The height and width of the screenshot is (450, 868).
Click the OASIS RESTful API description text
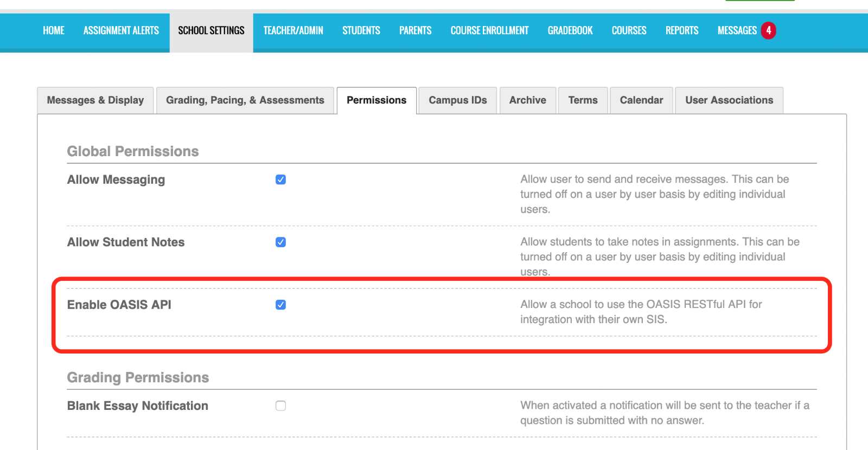[x=641, y=312]
